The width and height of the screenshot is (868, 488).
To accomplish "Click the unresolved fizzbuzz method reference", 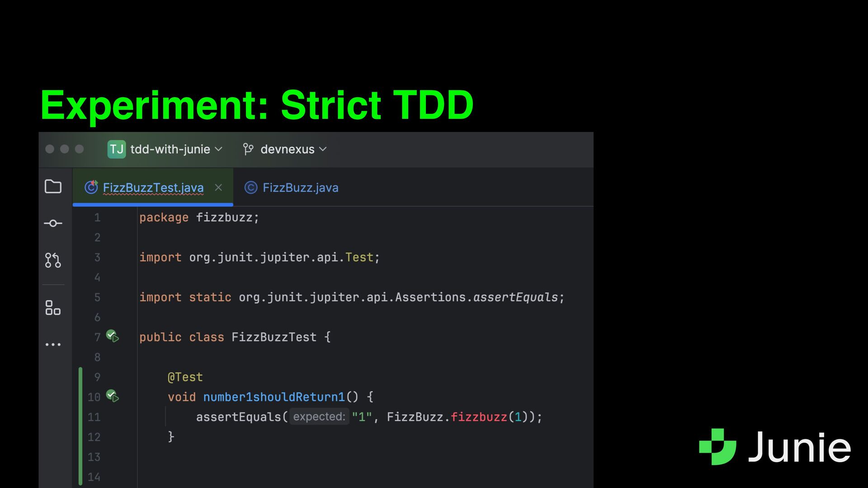I will [x=479, y=417].
